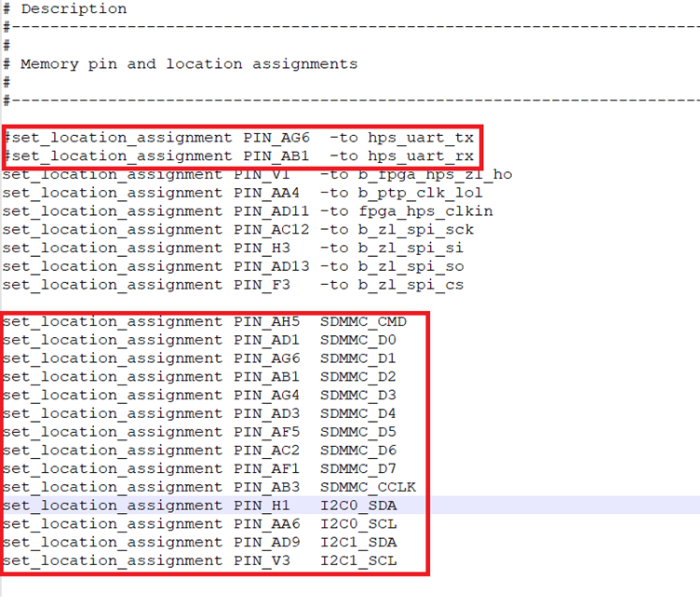This screenshot has height=607, width=700.
Task: Click the SDMMC_D7 signal text
Action: [x=357, y=469]
